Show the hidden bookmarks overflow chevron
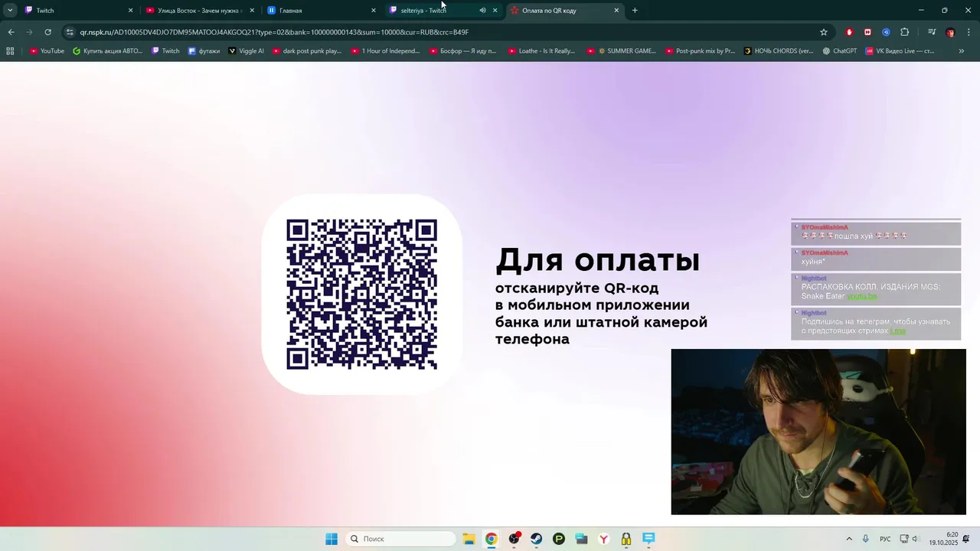The height and width of the screenshot is (551, 980). point(962,51)
